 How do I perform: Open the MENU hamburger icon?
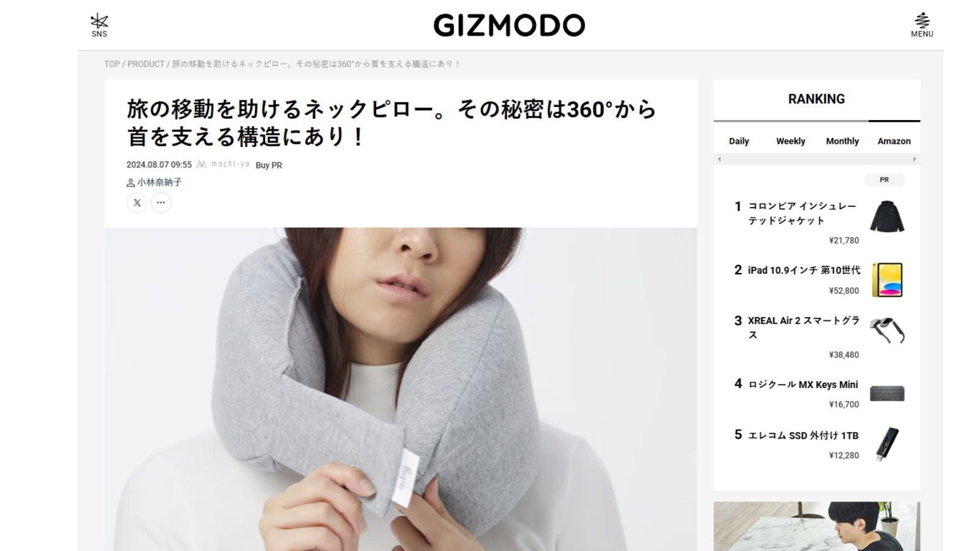(922, 25)
